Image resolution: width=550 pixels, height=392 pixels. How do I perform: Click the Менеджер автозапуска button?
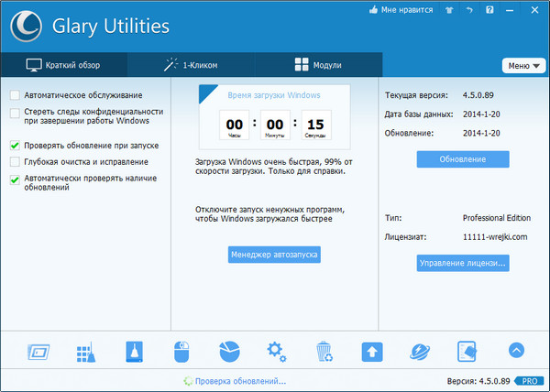274,255
